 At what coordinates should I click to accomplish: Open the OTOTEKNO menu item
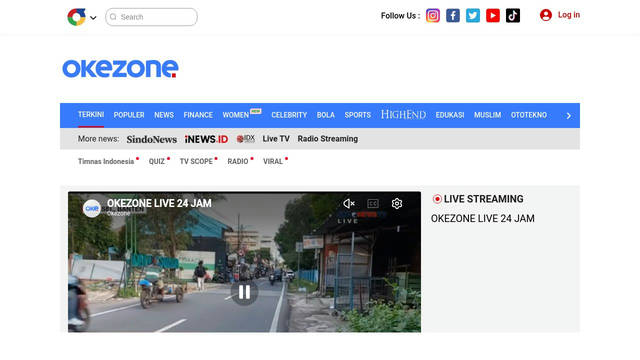pyautogui.click(x=529, y=115)
